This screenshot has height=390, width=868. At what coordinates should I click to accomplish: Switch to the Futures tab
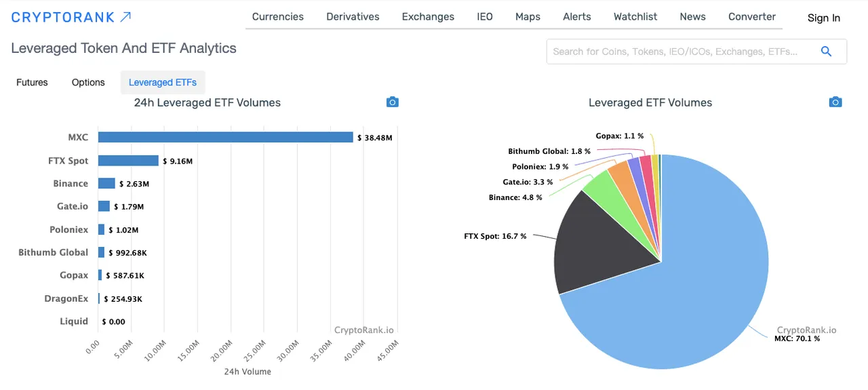(x=32, y=82)
